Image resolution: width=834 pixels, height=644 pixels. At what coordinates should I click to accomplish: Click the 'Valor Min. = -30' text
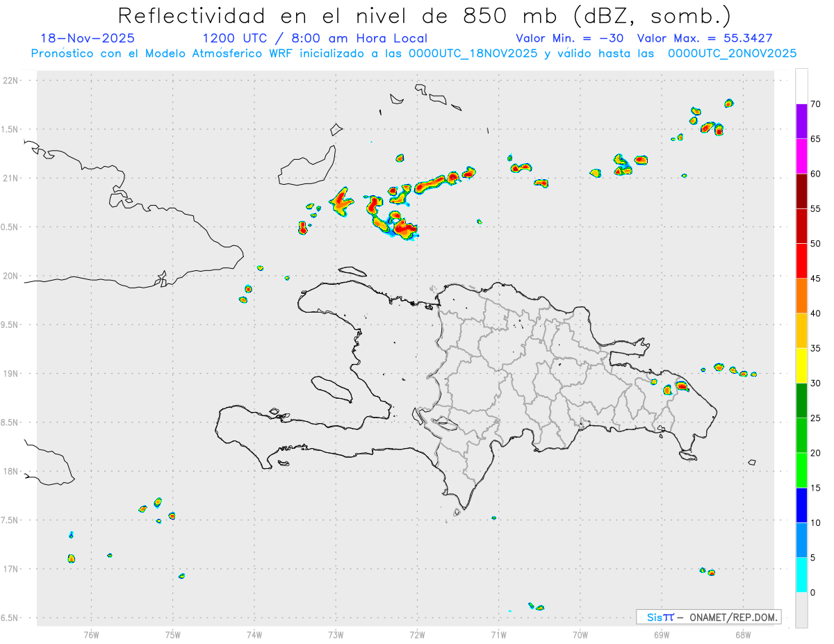point(569,38)
